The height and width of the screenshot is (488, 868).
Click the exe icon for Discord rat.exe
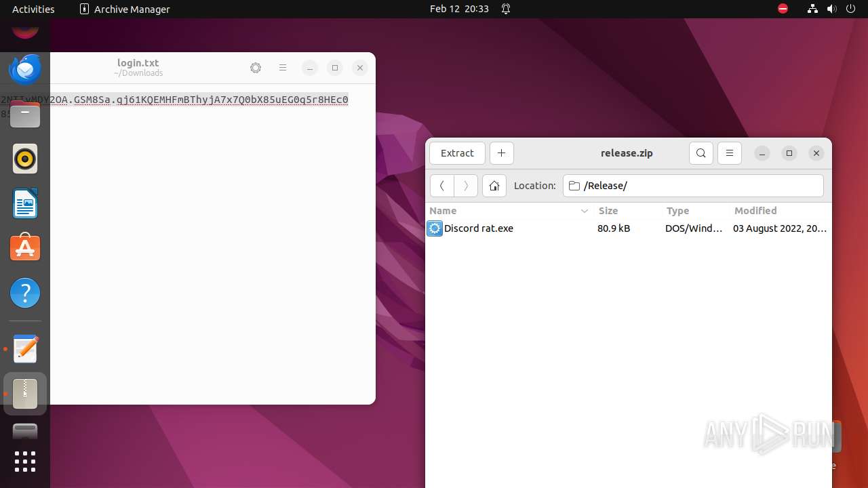coord(435,228)
